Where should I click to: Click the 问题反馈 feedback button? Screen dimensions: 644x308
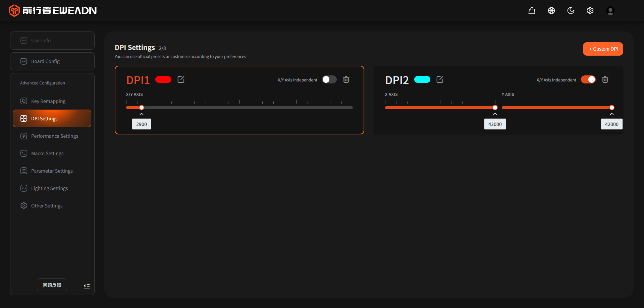tap(52, 285)
